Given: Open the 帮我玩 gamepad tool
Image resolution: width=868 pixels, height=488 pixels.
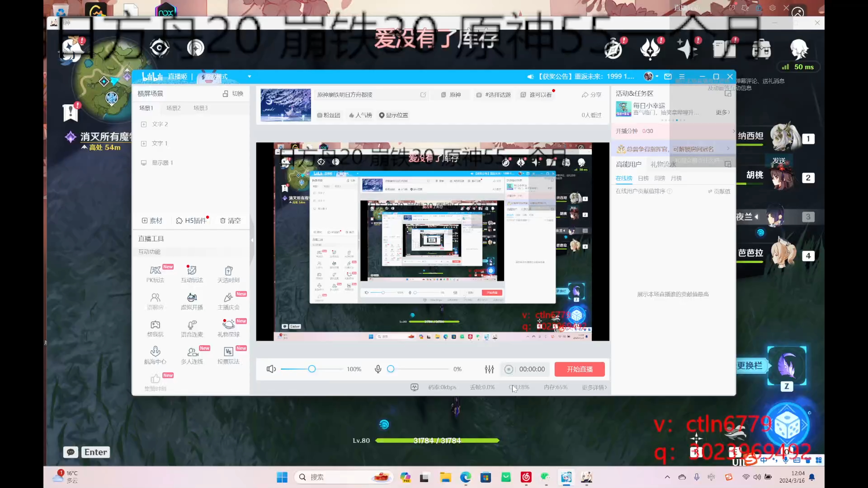Looking at the screenshot, I should (x=155, y=328).
